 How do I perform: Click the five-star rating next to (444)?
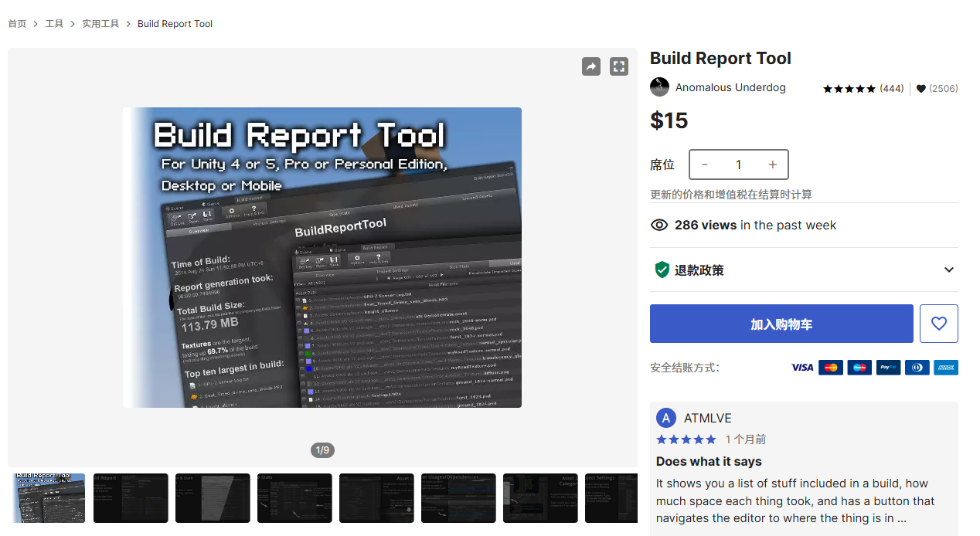849,89
